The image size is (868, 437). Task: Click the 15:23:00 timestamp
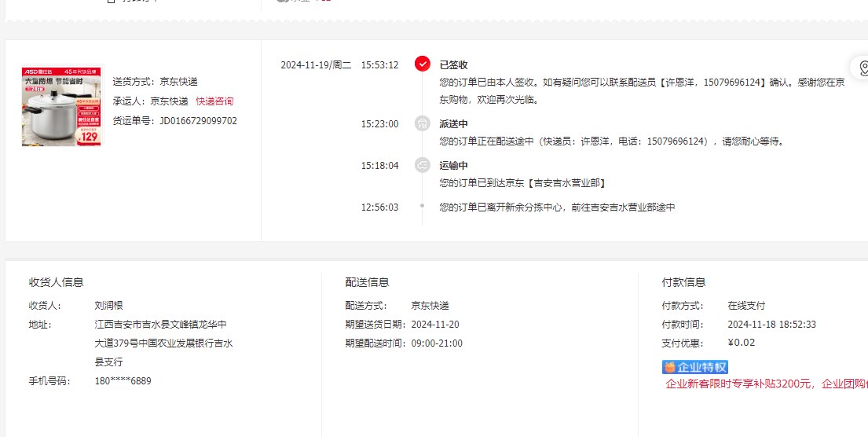[379, 123]
